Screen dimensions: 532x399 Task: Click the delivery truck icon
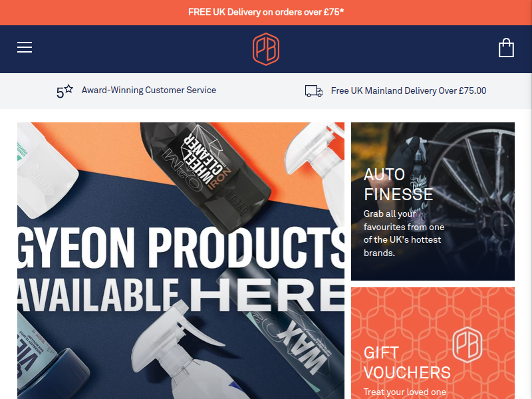(313, 91)
